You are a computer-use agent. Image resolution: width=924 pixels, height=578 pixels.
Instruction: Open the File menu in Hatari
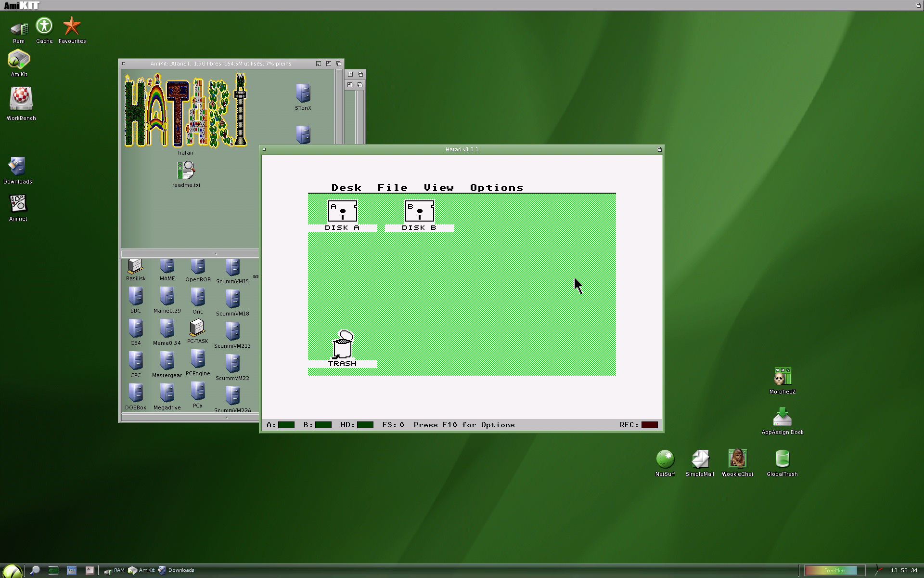point(392,187)
